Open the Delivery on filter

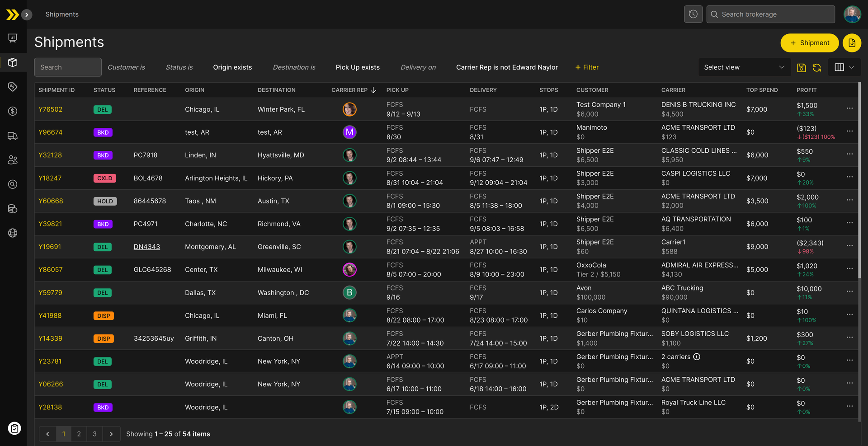coord(418,67)
